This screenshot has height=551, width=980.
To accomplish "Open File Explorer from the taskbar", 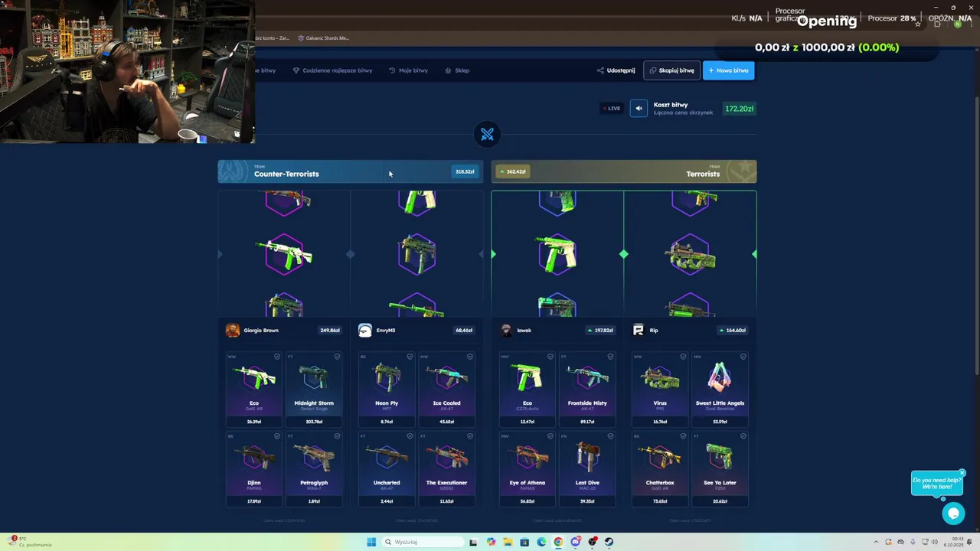I will click(508, 542).
